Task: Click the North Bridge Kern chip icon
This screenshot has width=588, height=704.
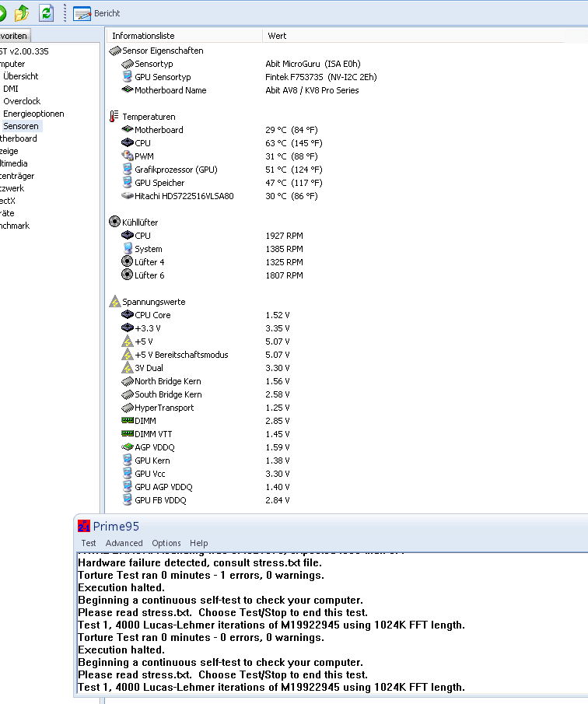Action: (128, 381)
